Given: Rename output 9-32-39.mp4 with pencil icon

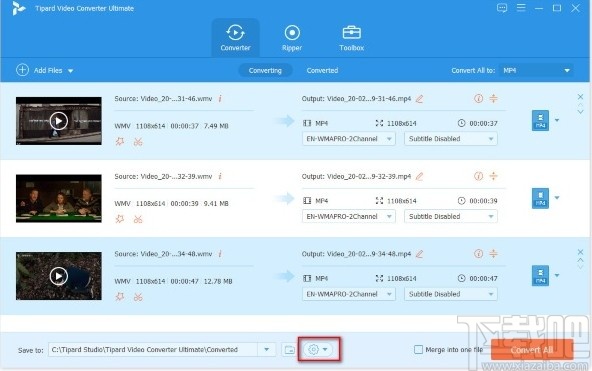Looking at the screenshot, I should tap(419, 176).
